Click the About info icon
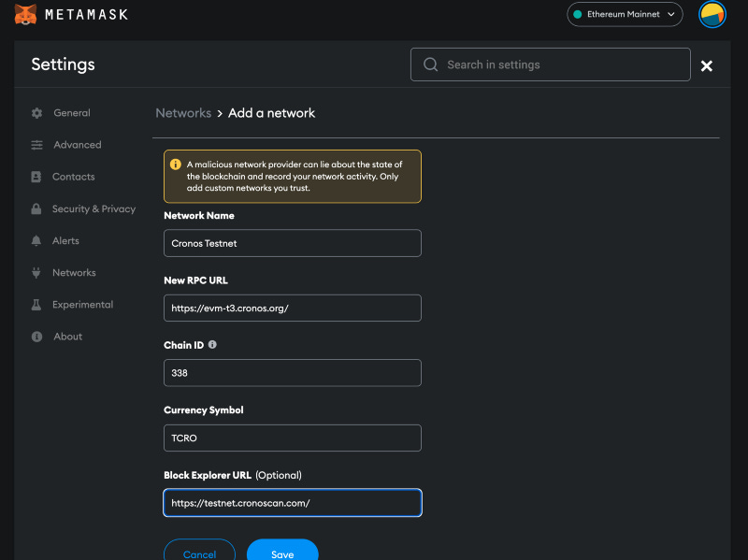 pos(36,337)
